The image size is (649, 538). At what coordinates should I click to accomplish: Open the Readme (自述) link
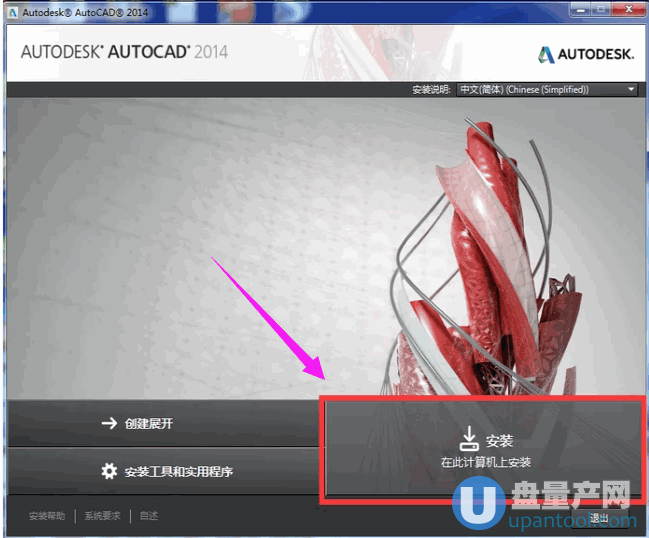click(149, 516)
